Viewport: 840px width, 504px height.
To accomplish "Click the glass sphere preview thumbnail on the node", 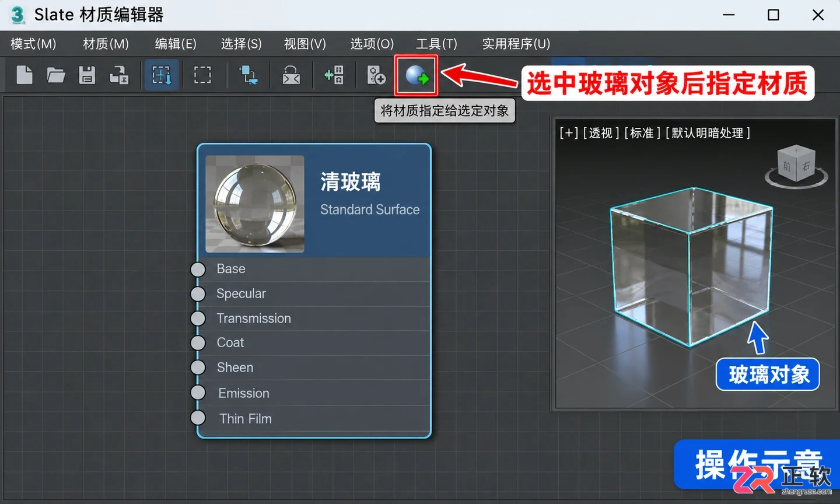I will click(255, 204).
